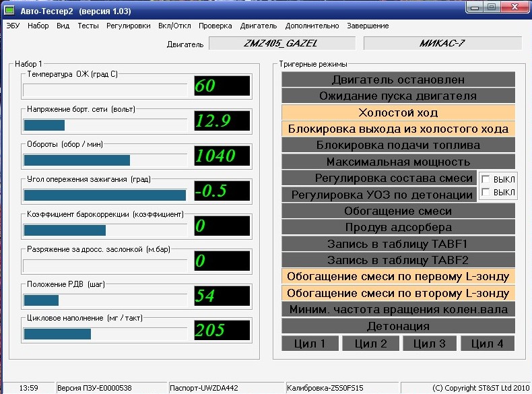This screenshot has height=394, width=532.
Task: Click the Блокировка подачи топлива indicator
Action: [x=398, y=145]
